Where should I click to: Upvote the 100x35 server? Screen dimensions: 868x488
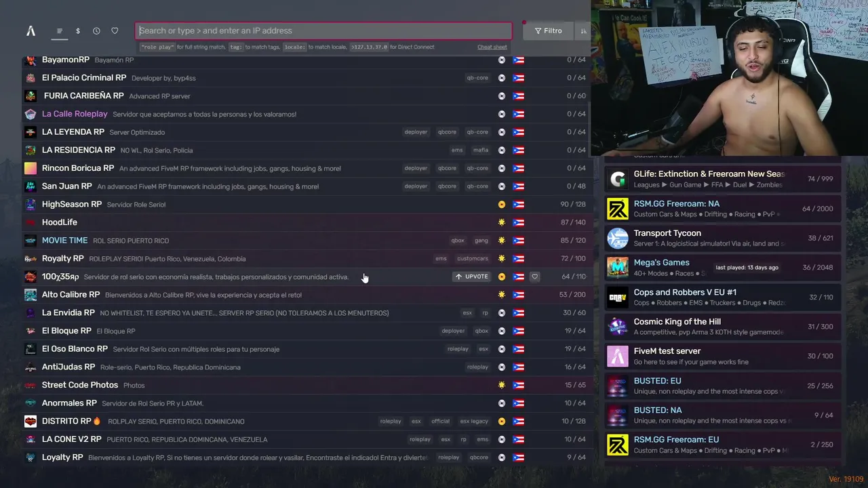471,277
